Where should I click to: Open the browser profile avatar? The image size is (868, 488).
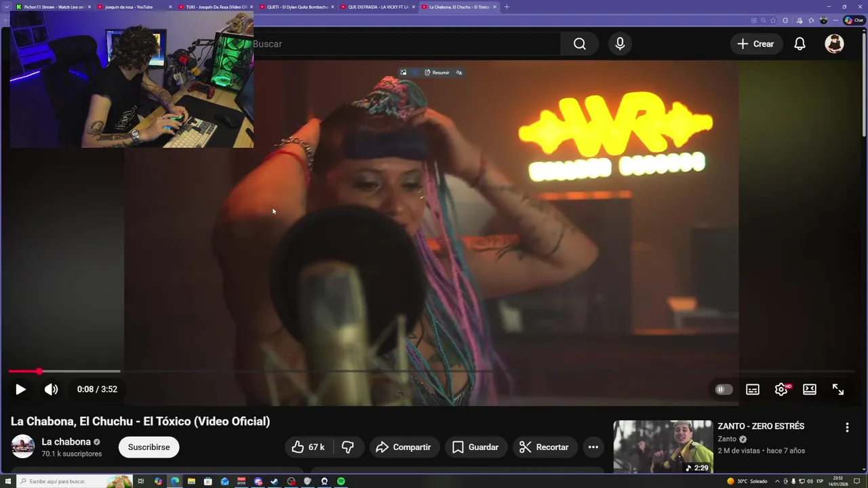coord(823,20)
